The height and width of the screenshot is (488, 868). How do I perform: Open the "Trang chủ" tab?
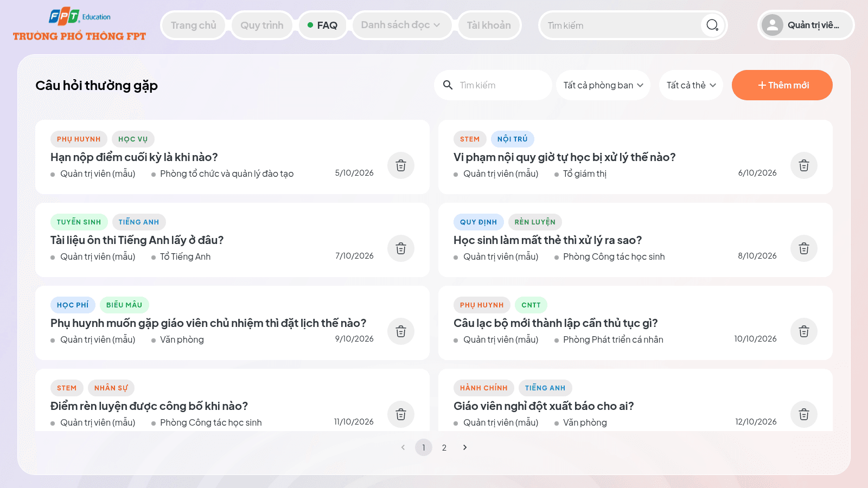(x=194, y=25)
